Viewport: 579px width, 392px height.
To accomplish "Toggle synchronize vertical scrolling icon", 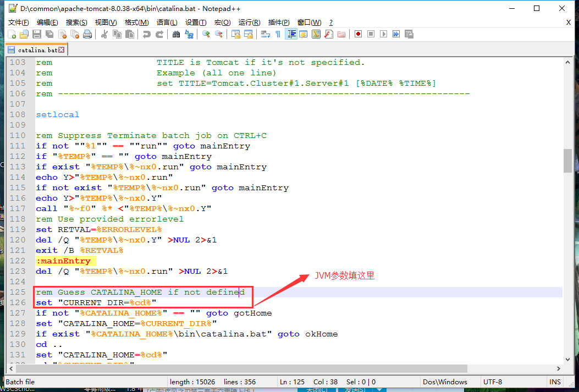I will coord(235,34).
